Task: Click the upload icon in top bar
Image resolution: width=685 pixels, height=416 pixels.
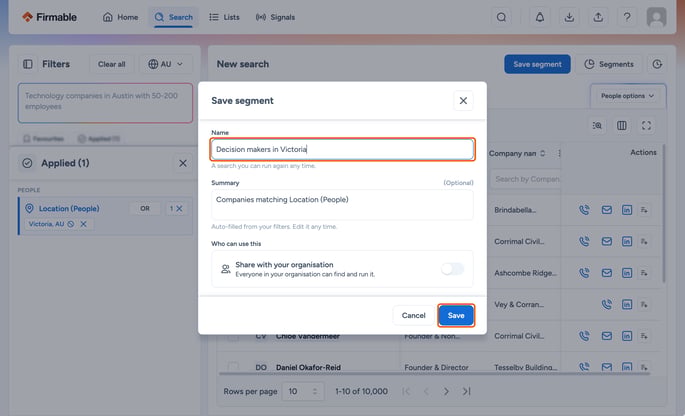Action: [598, 17]
